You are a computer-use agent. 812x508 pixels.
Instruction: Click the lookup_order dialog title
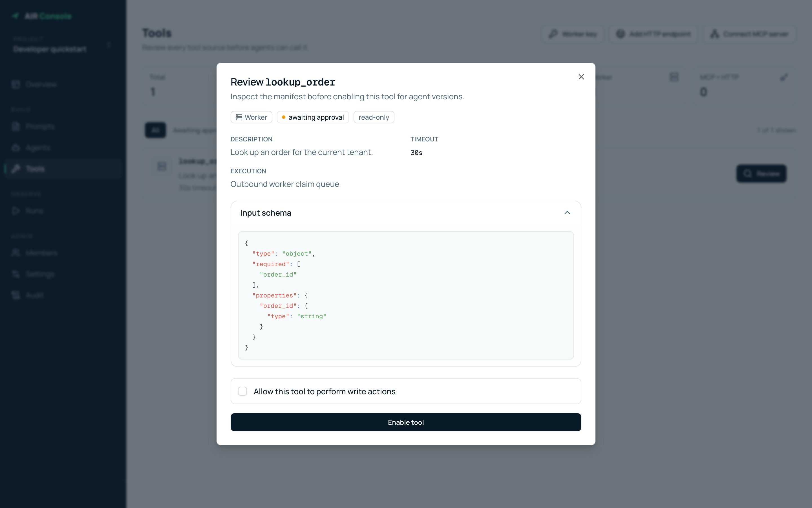(283, 82)
